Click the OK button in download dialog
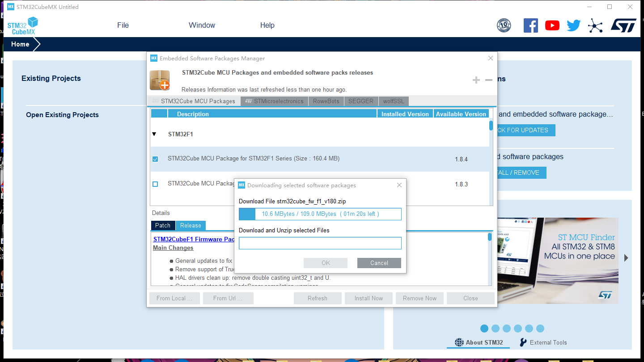 point(326,263)
